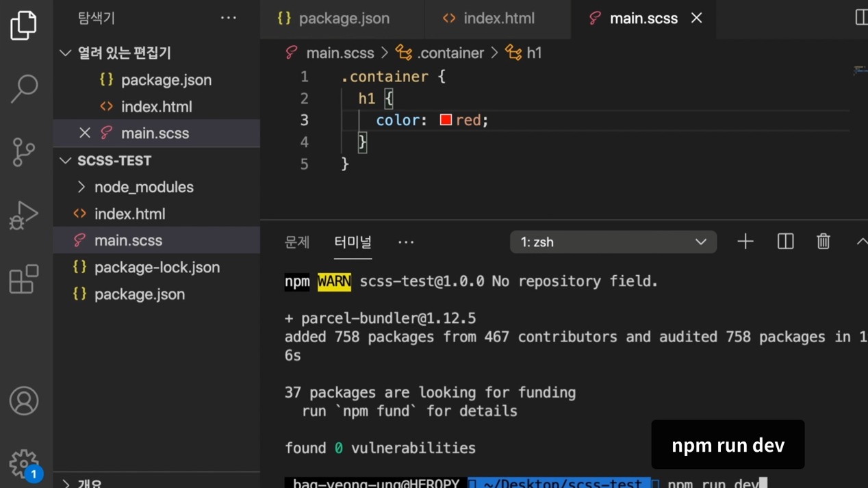Open the 1: zsh terminal selector dropdown

pyautogui.click(x=613, y=242)
